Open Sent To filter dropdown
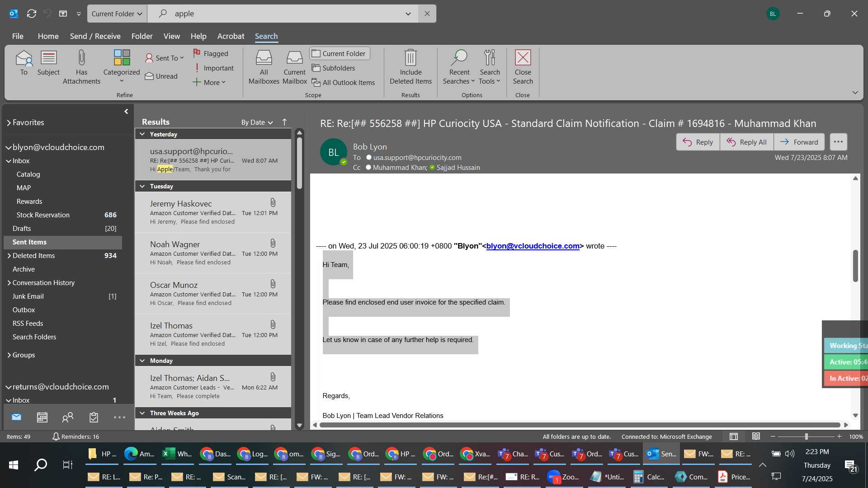 (165, 58)
